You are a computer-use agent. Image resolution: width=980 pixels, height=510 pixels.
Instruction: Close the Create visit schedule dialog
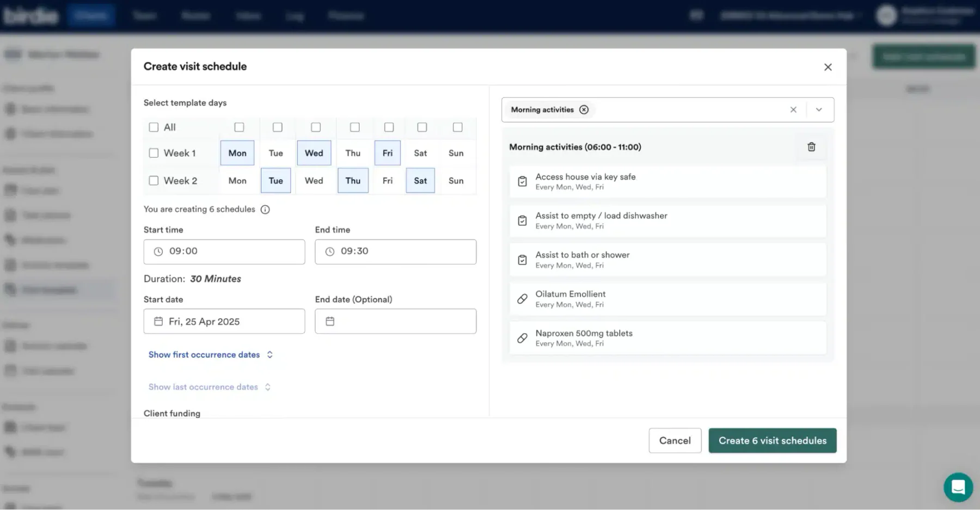pos(828,67)
